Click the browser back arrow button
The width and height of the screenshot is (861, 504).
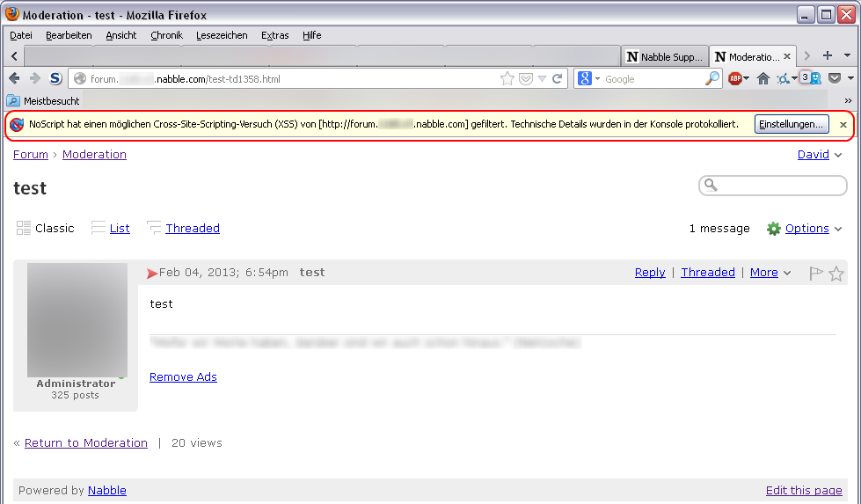tap(15, 78)
